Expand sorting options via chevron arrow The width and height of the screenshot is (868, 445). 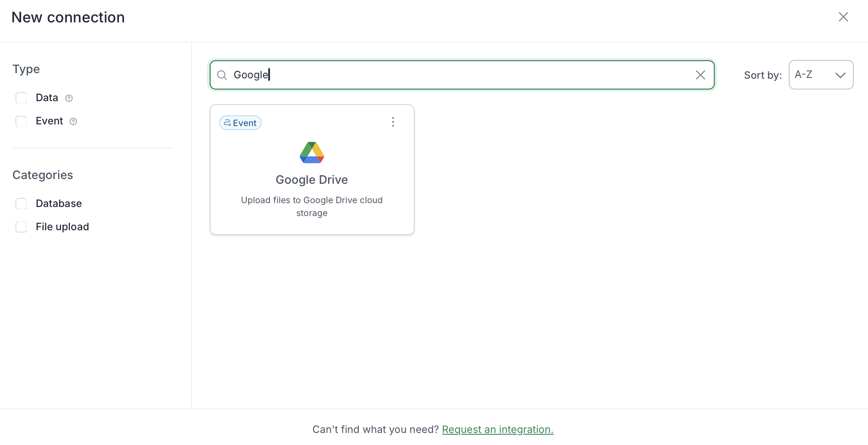[840, 75]
